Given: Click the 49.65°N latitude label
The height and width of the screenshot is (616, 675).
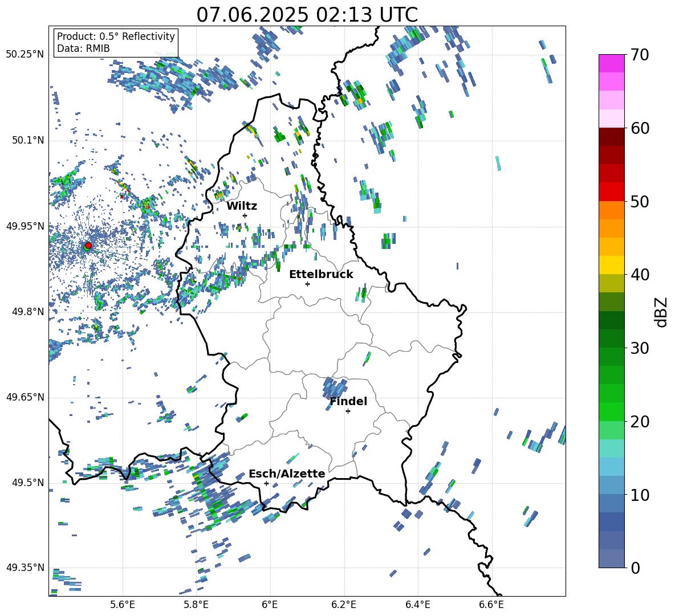Looking at the screenshot, I should (x=25, y=397).
